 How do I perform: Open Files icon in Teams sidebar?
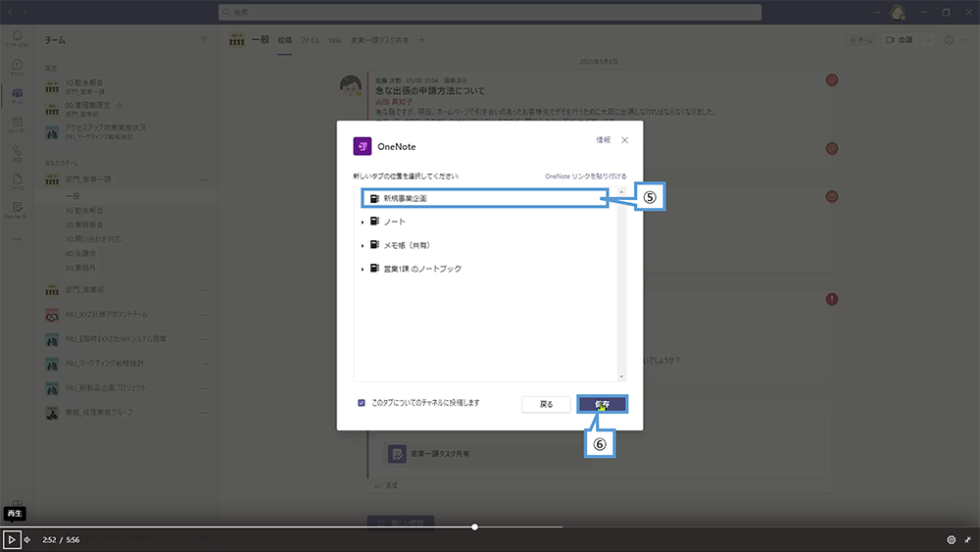coord(17,182)
